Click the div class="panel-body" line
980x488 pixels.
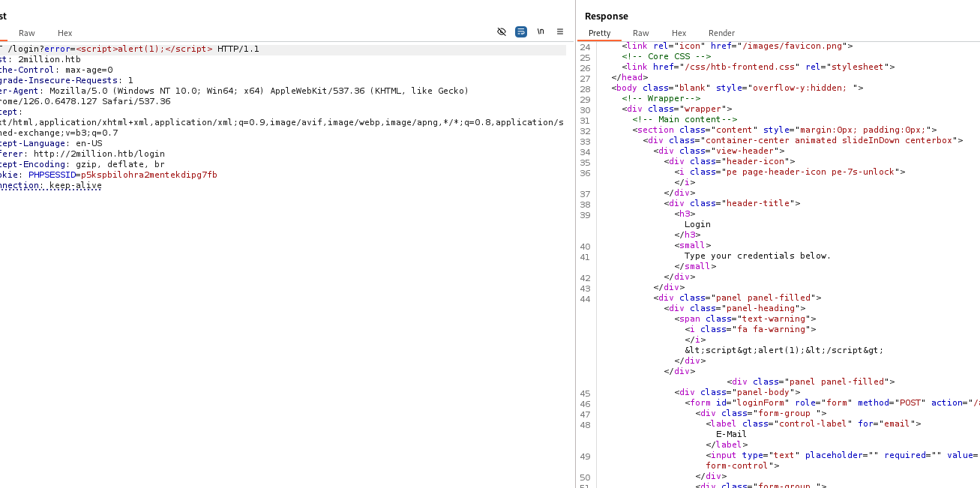(x=737, y=392)
